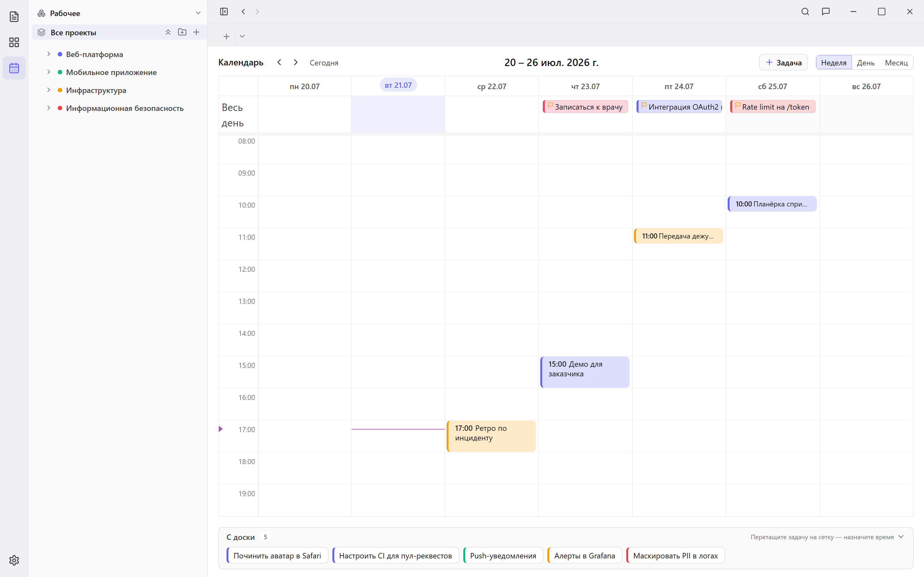Open the Рабочее workspace dropdown

click(198, 13)
